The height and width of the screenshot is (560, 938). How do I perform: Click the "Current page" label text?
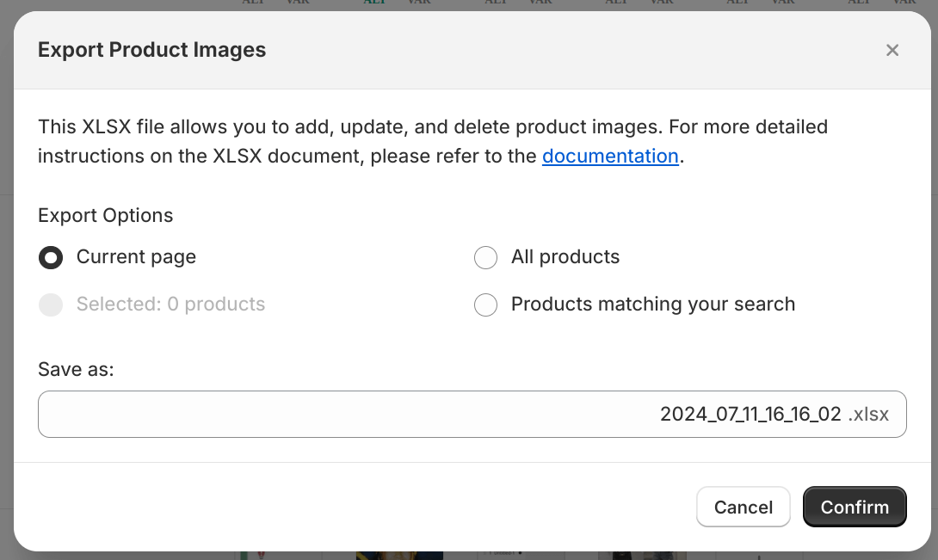coord(136,257)
